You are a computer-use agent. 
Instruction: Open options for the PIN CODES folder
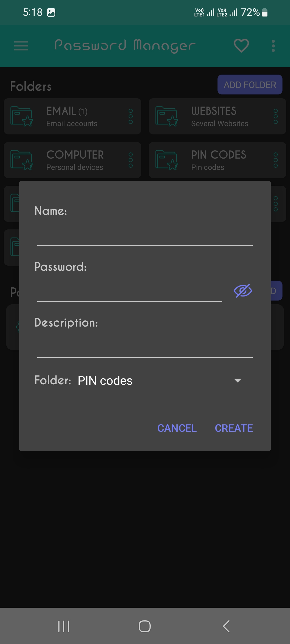pos(275,160)
